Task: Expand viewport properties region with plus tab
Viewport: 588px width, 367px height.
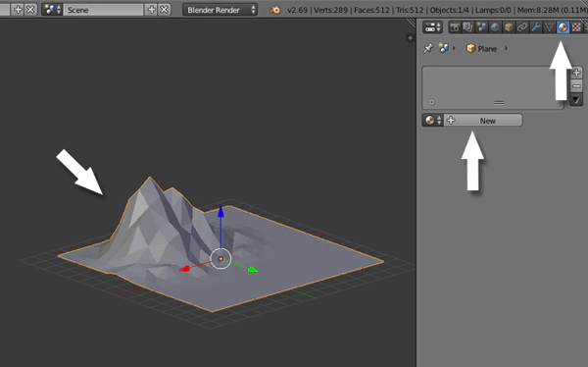Action: [410, 37]
